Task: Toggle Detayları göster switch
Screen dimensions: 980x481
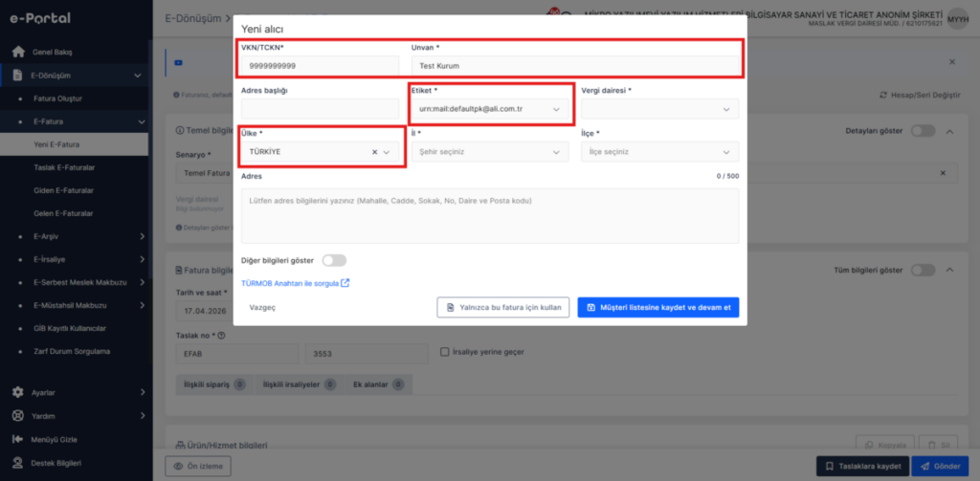Action: point(924,131)
